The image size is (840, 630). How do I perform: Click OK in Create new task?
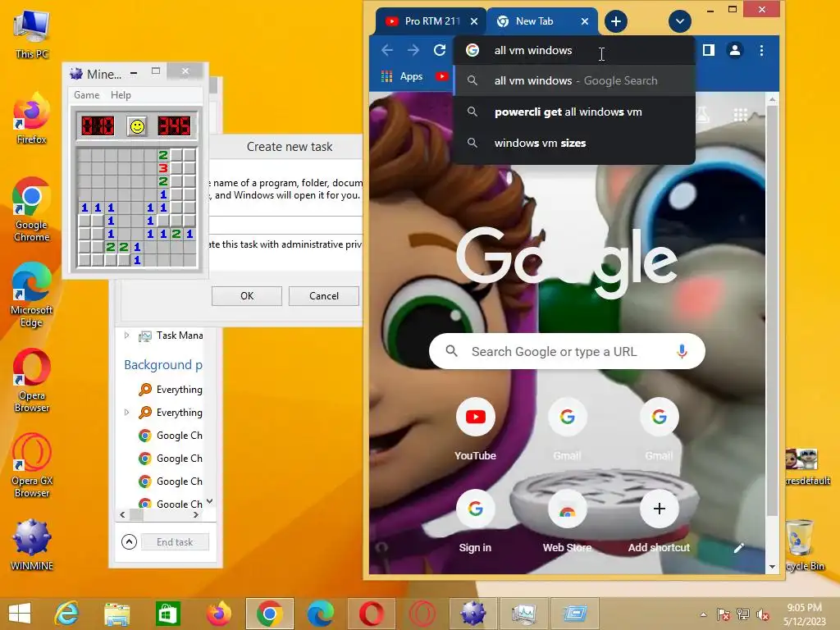[246, 295]
